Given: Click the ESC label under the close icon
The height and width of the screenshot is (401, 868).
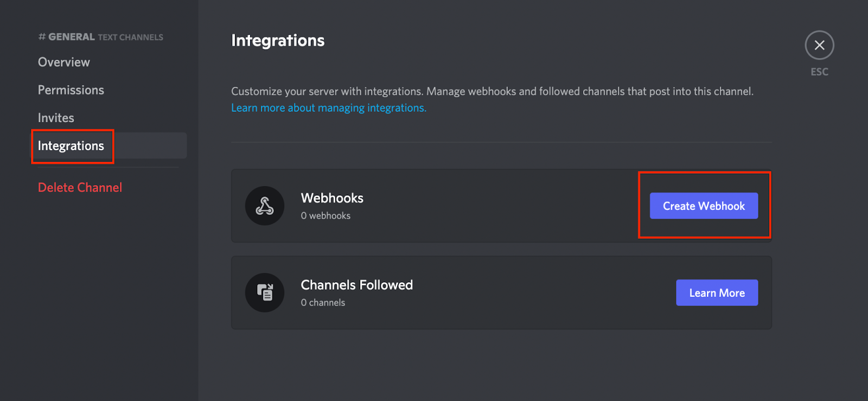Looking at the screenshot, I should point(819,72).
